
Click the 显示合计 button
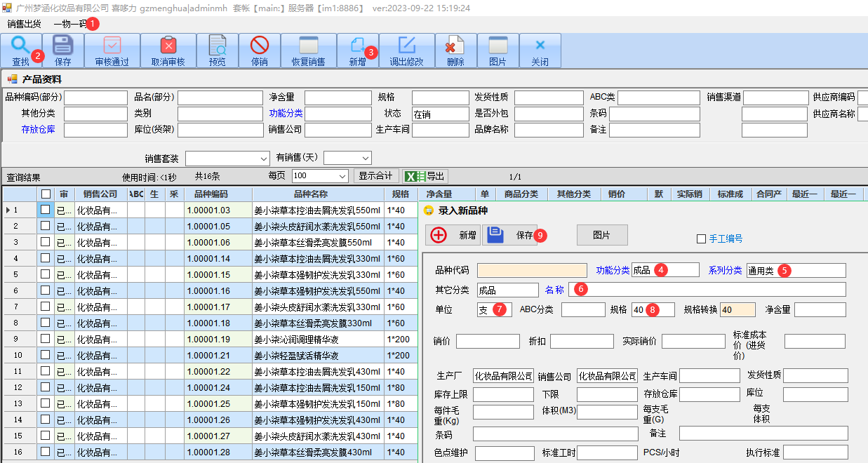(375, 176)
